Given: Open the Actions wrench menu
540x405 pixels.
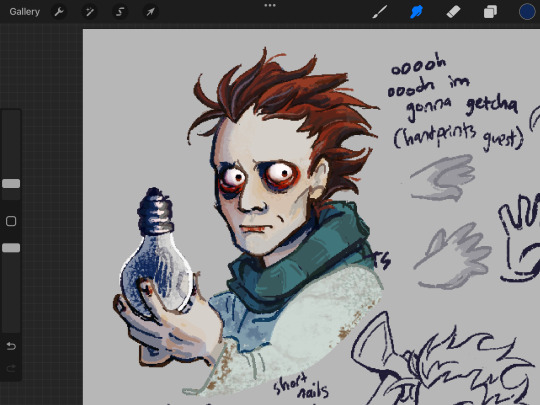Looking at the screenshot, I should pos(59,12).
